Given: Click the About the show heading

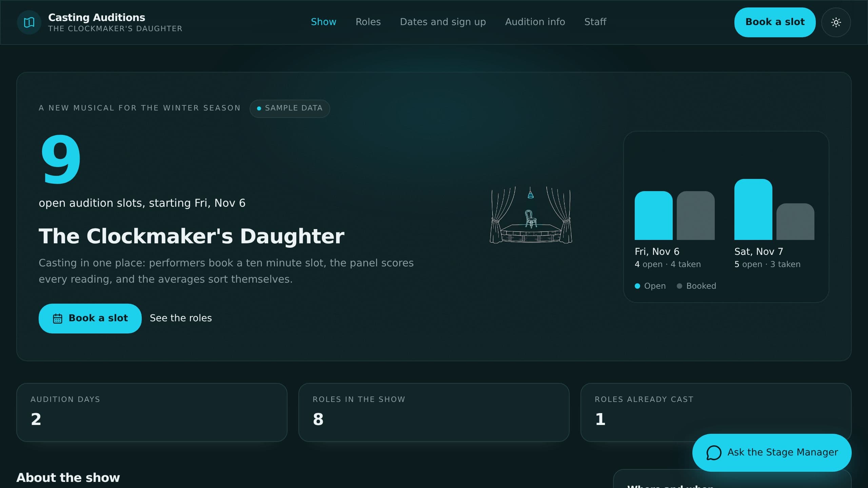Looking at the screenshot, I should [68, 477].
